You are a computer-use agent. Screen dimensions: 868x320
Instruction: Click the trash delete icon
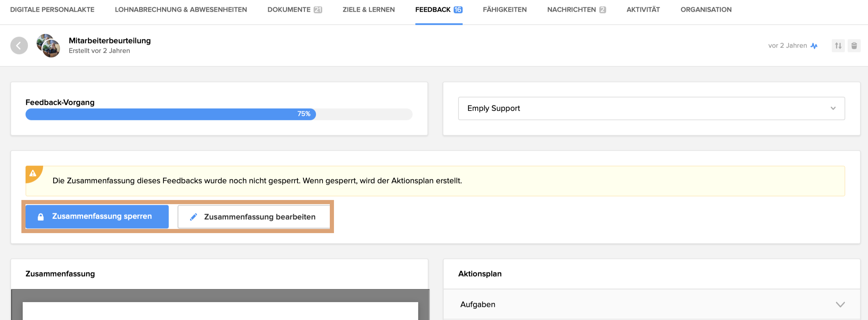coord(854,46)
